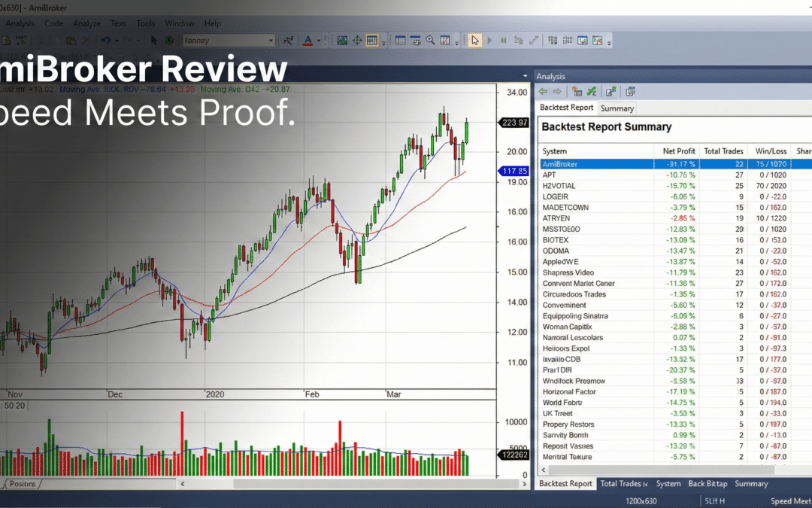
Task: Click the tile windows icon
Action: click(x=553, y=41)
